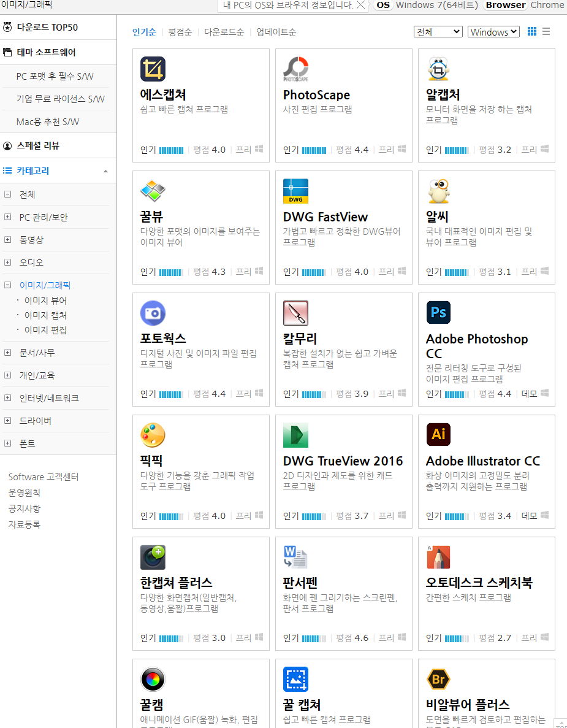This screenshot has width=567, height=728.
Task: Click the 판서펜 app icon
Action: point(295,557)
